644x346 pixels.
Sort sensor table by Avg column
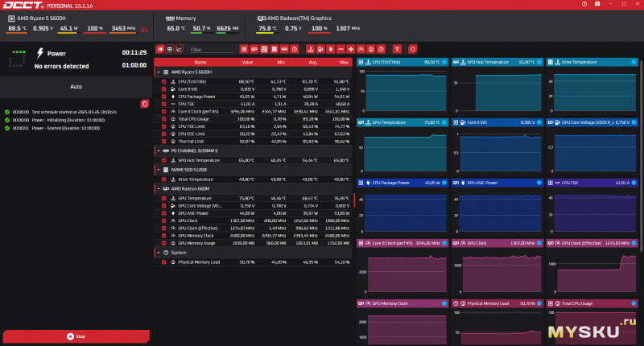312,63
